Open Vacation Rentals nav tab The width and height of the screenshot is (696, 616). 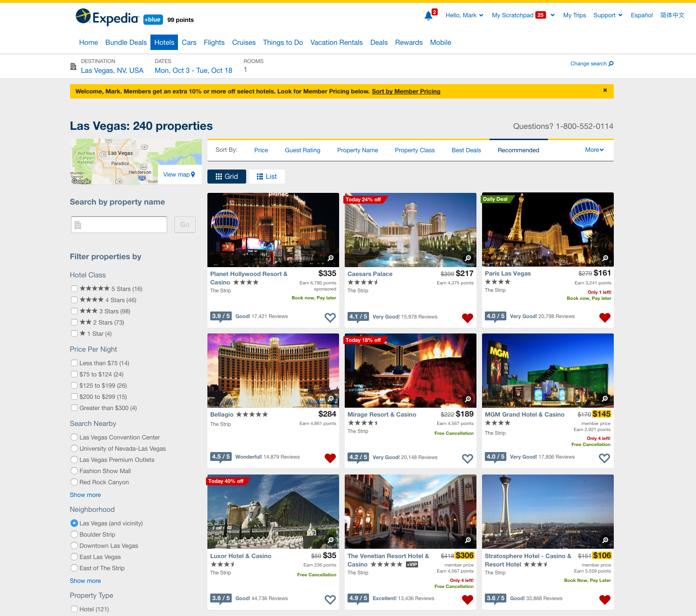point(336,42)
